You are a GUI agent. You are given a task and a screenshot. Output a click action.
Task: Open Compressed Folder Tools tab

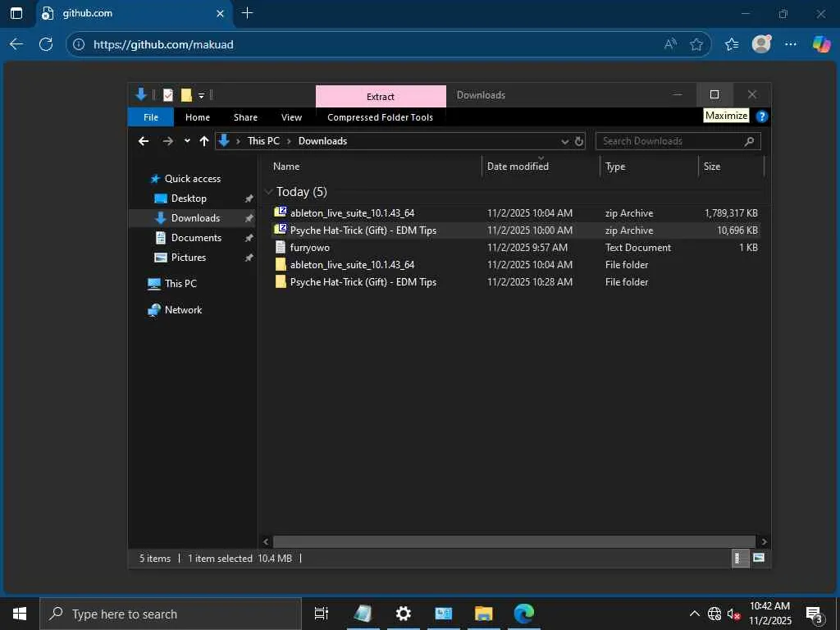tap(381, 117)
